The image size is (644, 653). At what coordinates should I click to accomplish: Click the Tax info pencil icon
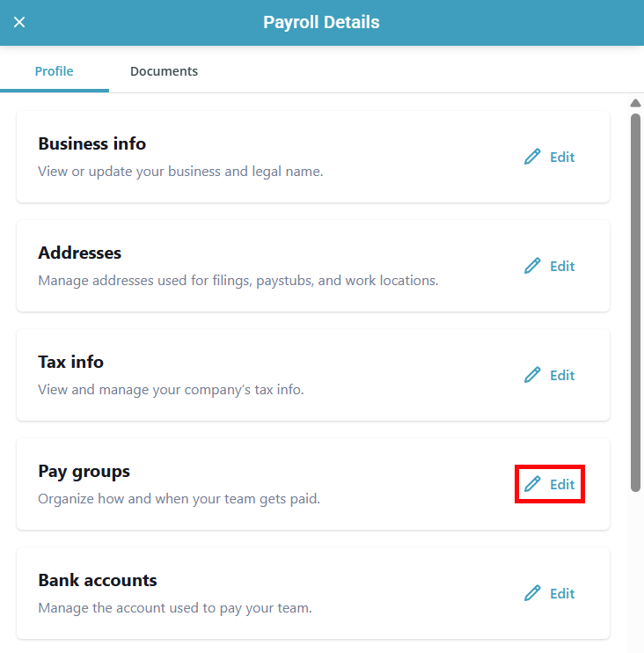532,375
